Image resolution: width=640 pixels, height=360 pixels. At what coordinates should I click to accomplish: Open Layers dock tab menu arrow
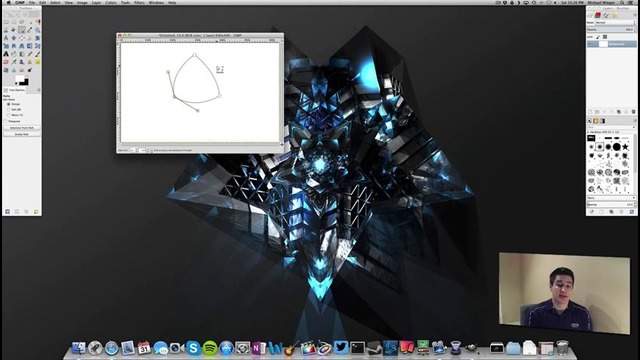coord(635,14)
